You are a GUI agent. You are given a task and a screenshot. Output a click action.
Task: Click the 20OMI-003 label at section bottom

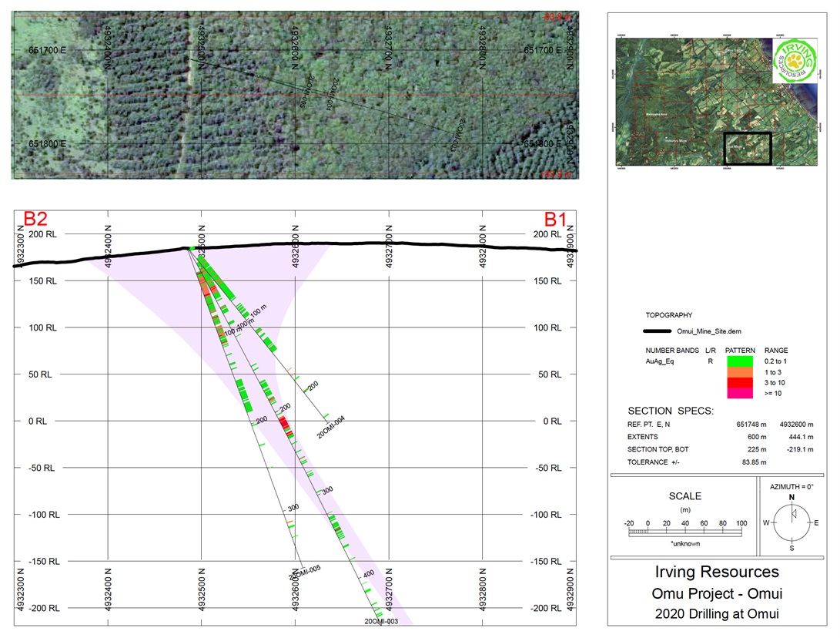coord(381,621)
